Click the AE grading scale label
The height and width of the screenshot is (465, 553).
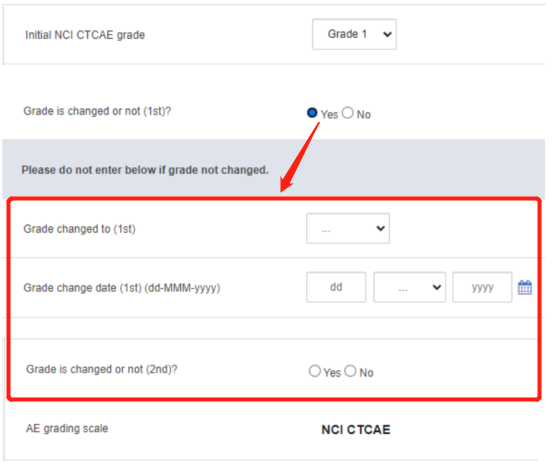pyautogui.click(x=67, y=429)
